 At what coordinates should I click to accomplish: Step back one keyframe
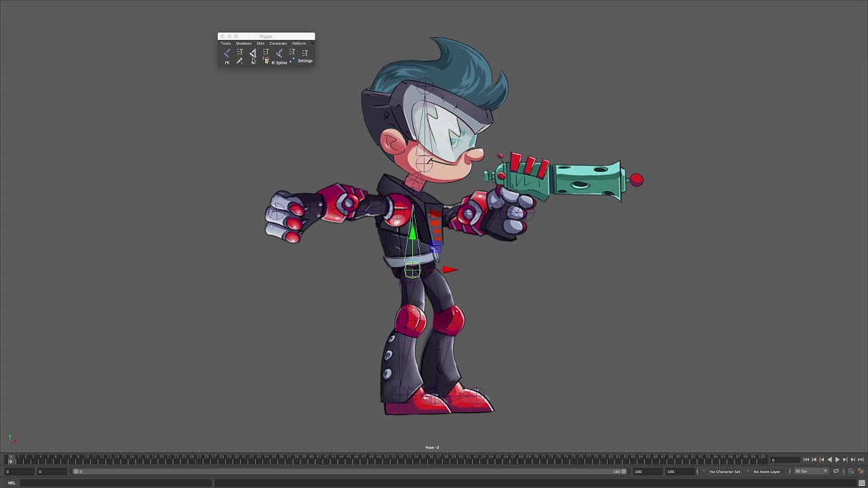(x=821, y=460)
